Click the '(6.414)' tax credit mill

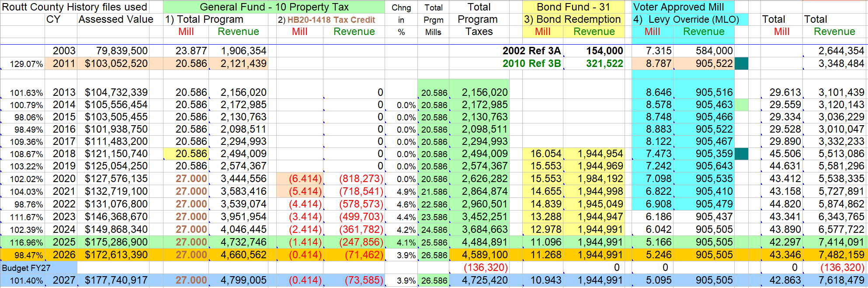[x=300, y=179]
